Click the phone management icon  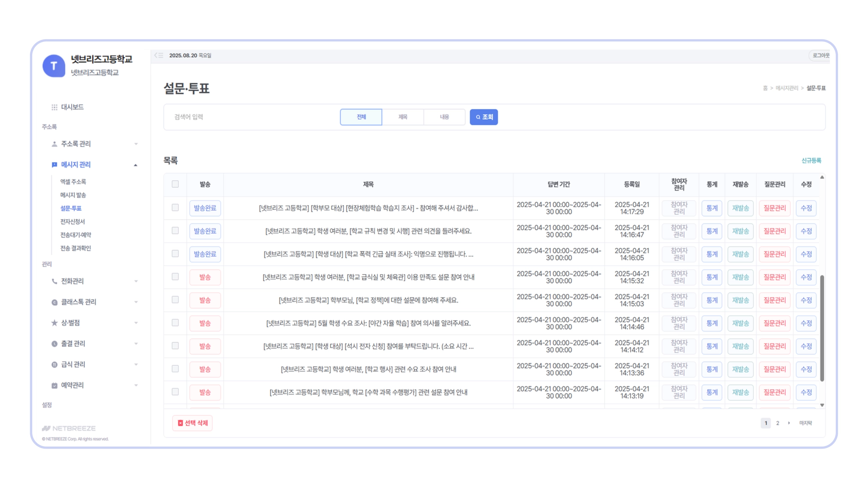coord(54,281)
